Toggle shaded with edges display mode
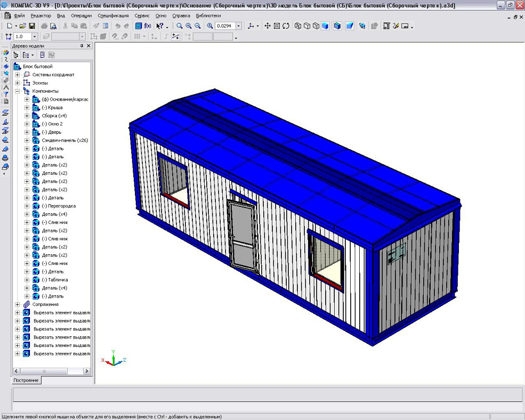525x420 pixels. tap(337, 26)
